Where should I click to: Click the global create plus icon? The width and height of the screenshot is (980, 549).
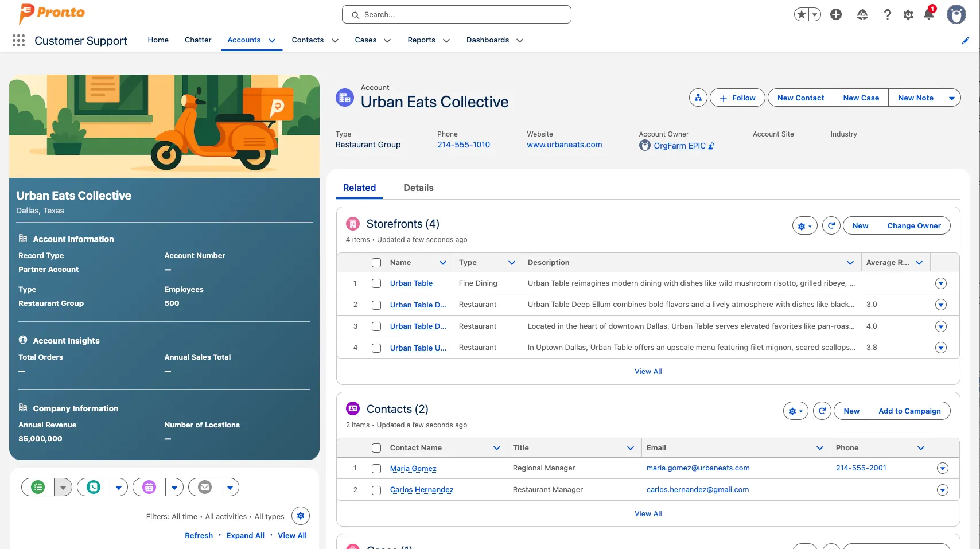pos(836,14)
